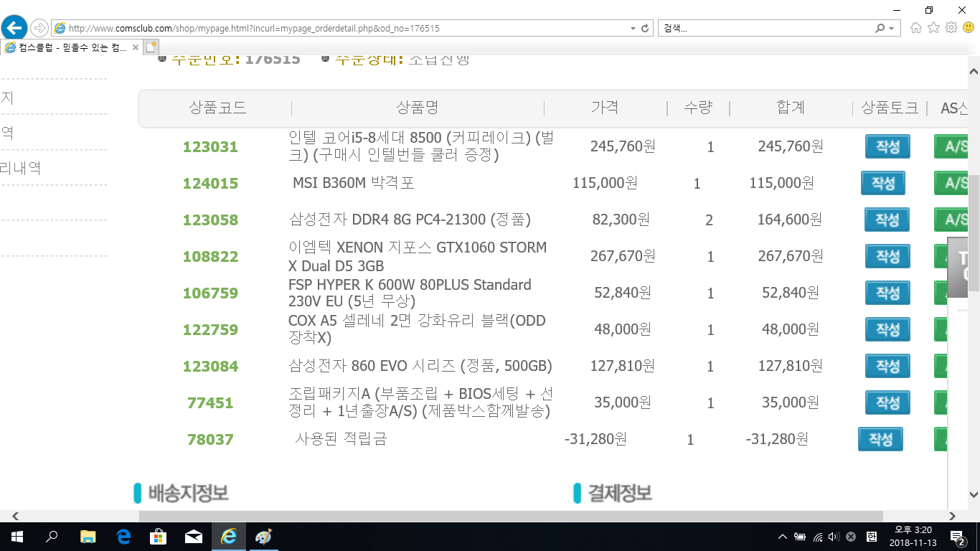Viewport: 980px width, 551px height.
Task: Refresh the page using the reload icon
Action: 645,29
